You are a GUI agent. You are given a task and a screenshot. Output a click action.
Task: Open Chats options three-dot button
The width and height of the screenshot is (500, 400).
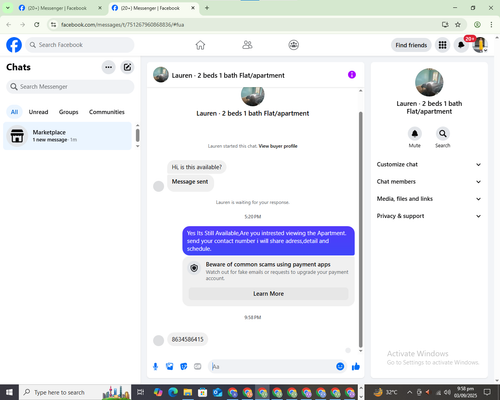tap(108, 67)
